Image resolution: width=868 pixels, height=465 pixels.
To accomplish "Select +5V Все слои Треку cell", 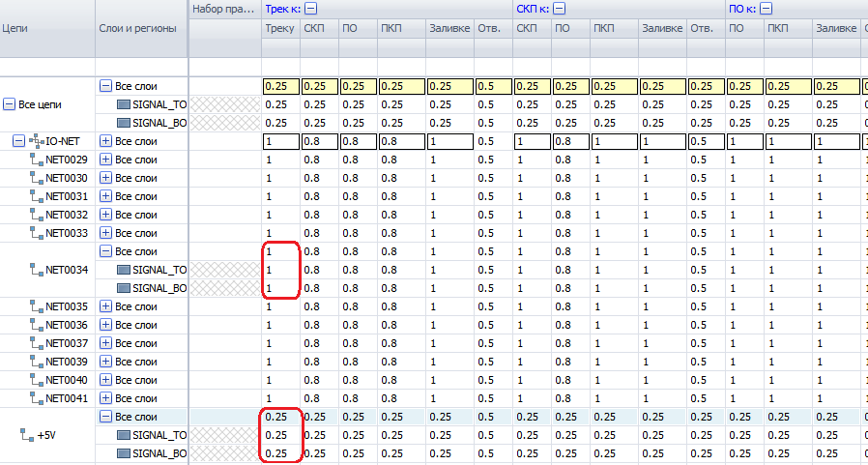I will click(280, 417).
